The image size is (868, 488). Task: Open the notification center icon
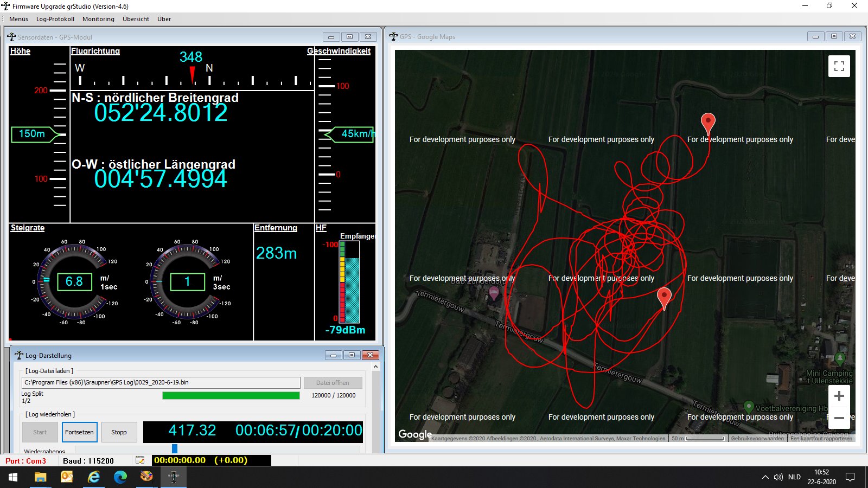(x=850, y=477)
